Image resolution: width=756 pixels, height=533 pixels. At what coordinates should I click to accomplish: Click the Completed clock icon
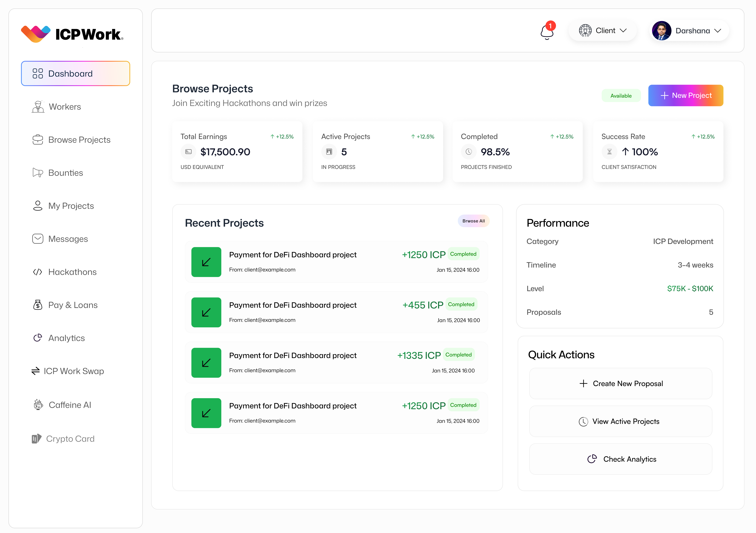468,152
